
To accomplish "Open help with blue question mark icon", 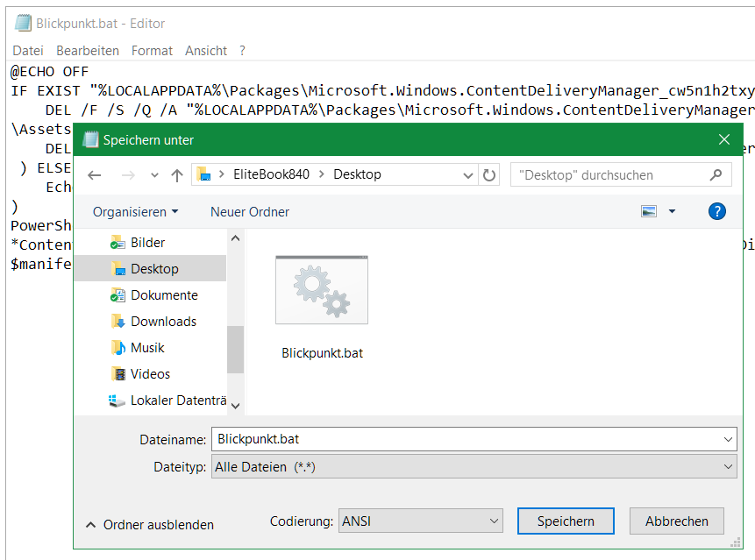I will pos(716,211).
